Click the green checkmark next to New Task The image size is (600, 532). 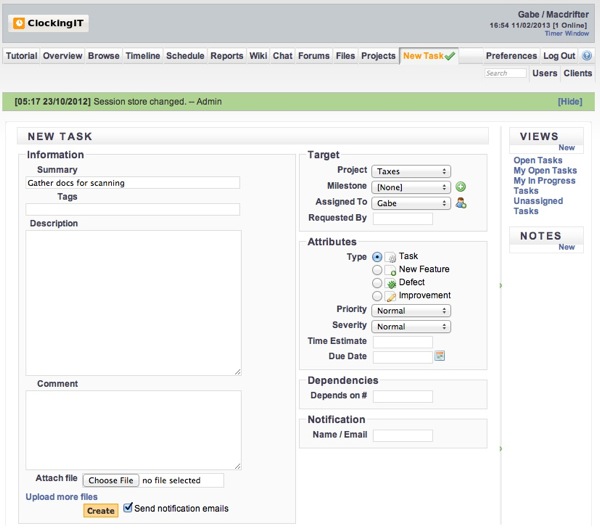click(x=450, y=57)
